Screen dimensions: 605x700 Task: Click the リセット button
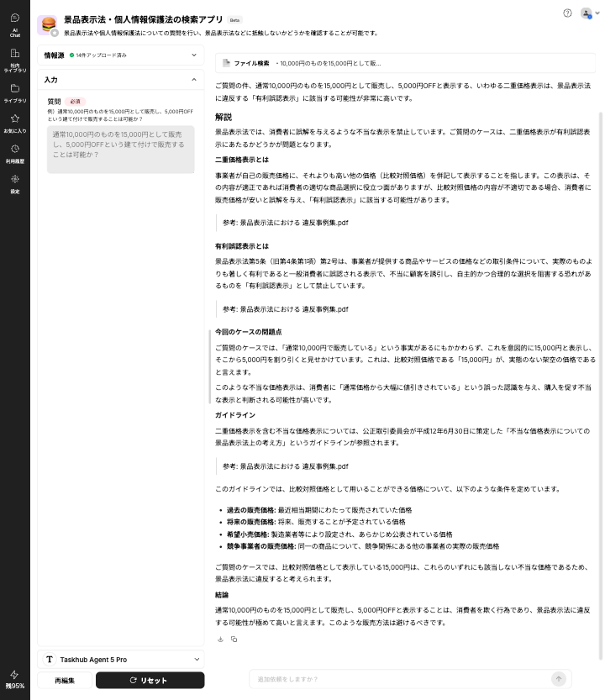coord(150,680)
